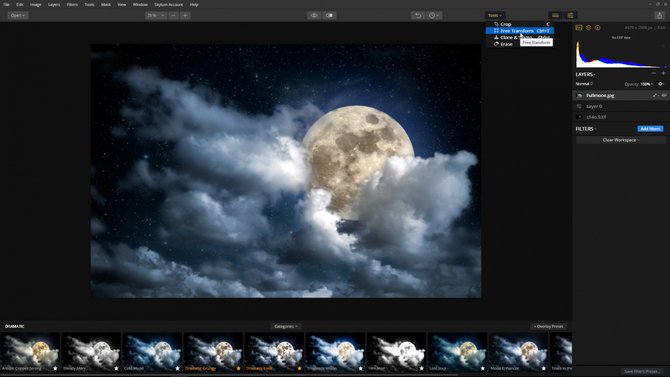670x377 pixels.
Task: Favorite the Mood Enhancer preset star
Action: (x=544, y=368)
